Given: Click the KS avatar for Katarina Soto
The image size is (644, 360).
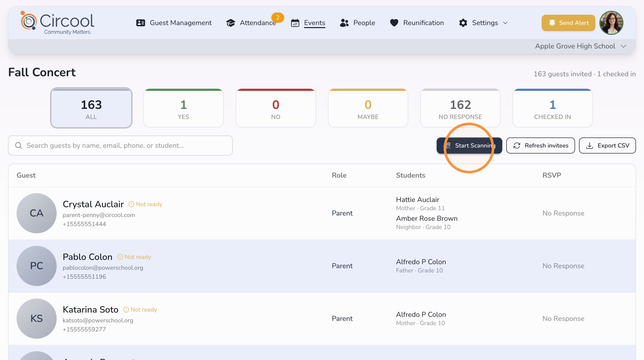Looking at the screenshot, I should point(37,319).
